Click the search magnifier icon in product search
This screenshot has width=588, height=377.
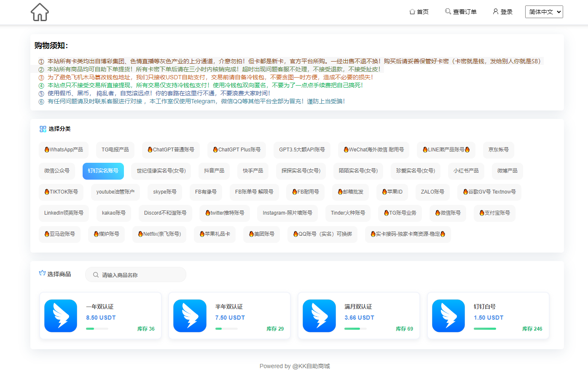(96, 275)
